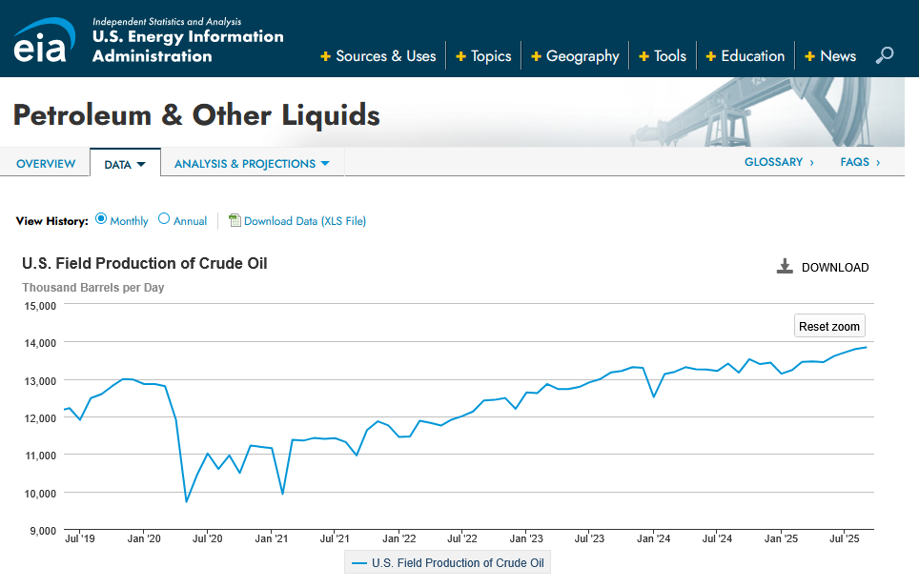Click the Jul '24 x-axis label

point(717,538)
